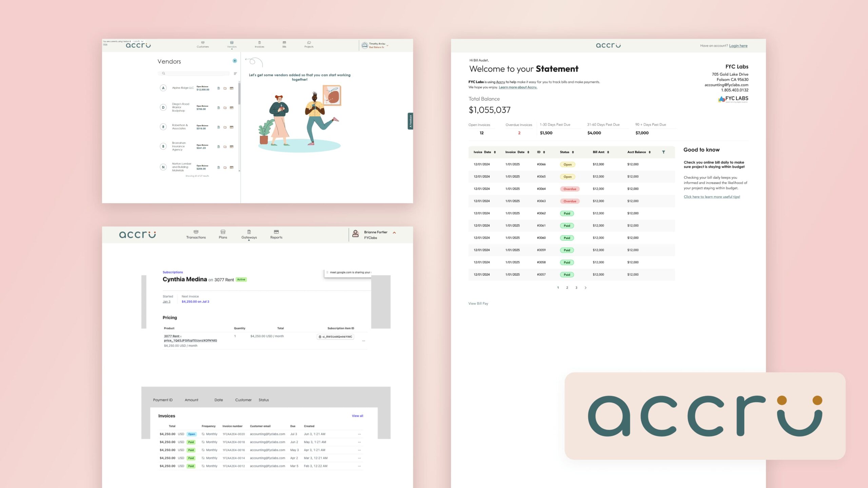Open the folder icon for Norton Lumber vendor
The height and width of the screenshot is (488, 868).
click(225, 167)
